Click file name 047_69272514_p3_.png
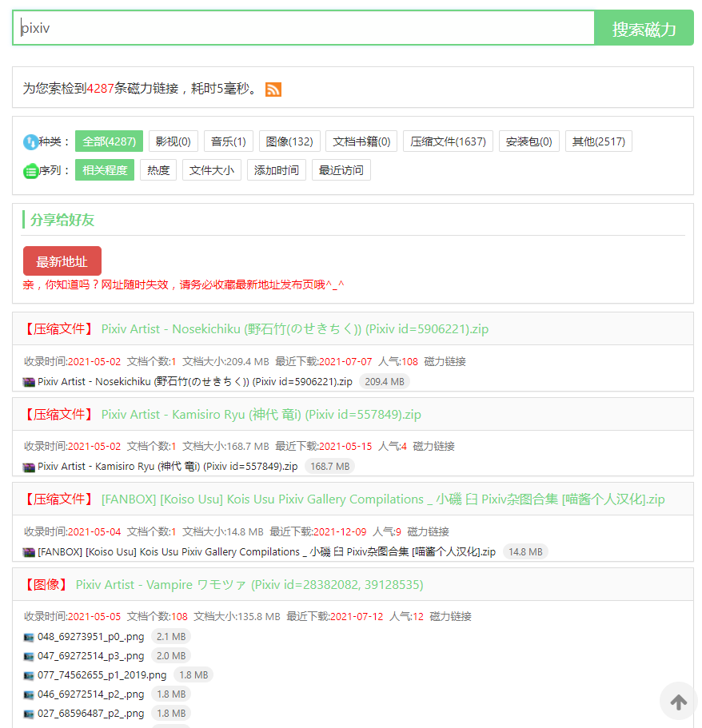This screenshot has height=728, width=702. [x=90, y=655]
